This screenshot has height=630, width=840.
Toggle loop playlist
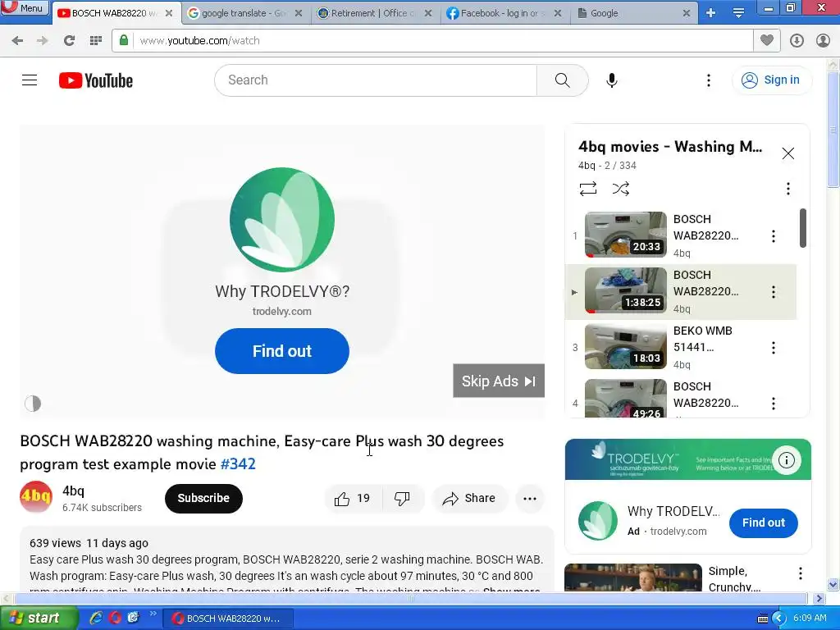(x=588, y=189)
